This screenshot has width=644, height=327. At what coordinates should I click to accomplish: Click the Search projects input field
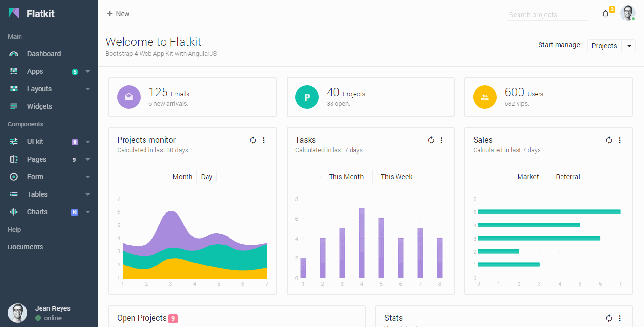point(547,14)
